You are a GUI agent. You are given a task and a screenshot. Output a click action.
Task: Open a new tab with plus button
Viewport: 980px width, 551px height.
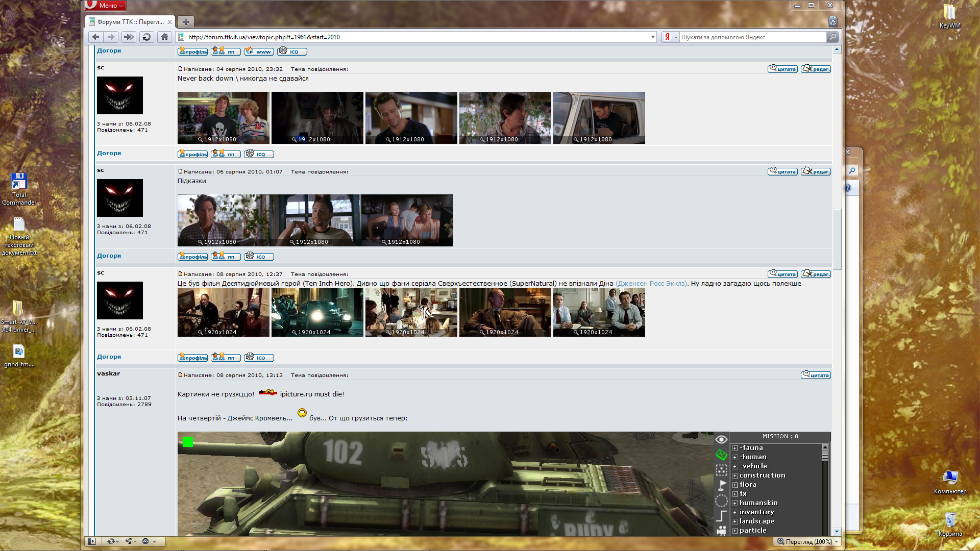point(186,22)
